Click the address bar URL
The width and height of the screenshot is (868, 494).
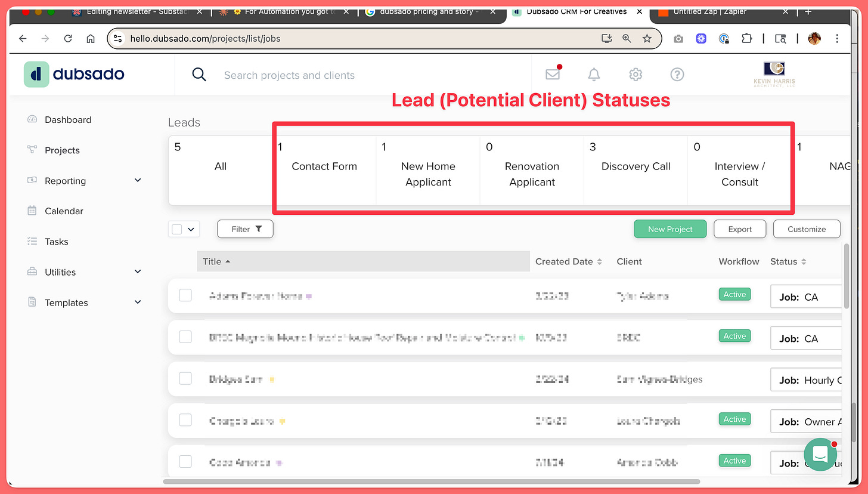[x=205, y=39]
